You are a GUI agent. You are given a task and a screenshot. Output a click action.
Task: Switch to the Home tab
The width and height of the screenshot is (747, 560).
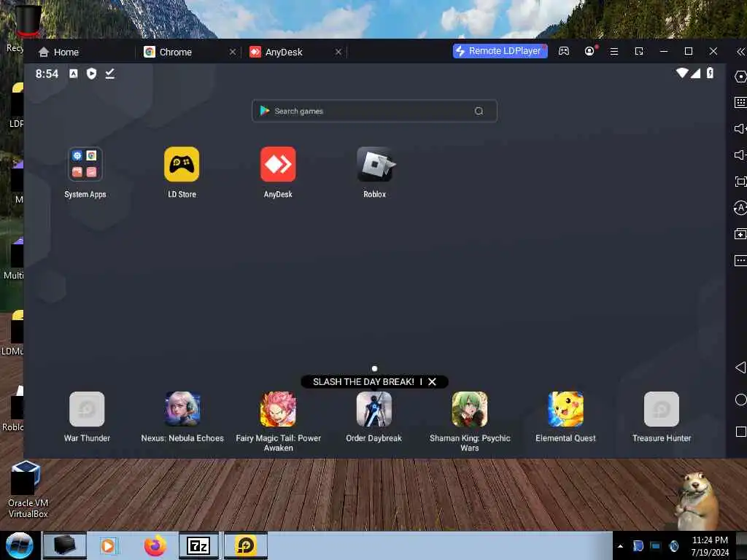58,52
